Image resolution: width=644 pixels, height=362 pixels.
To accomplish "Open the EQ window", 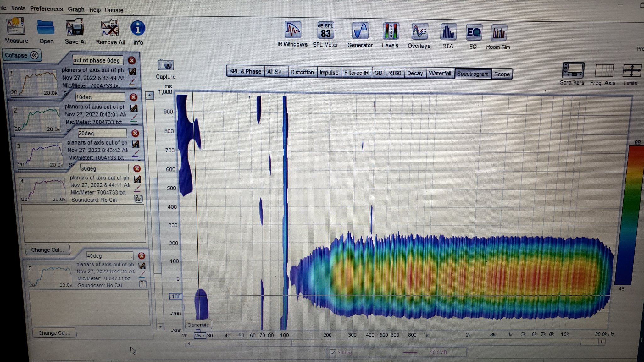I will coord(474,33).
